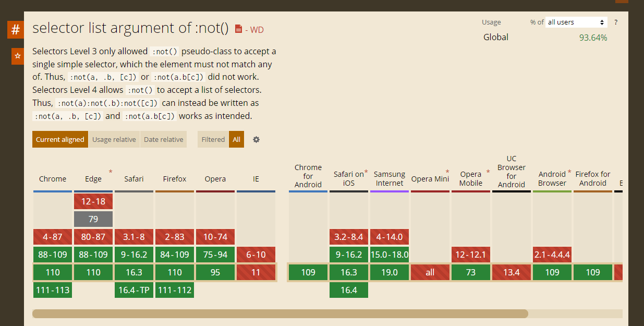
Task: Switch to Date relative view
Action: (164, 139)
